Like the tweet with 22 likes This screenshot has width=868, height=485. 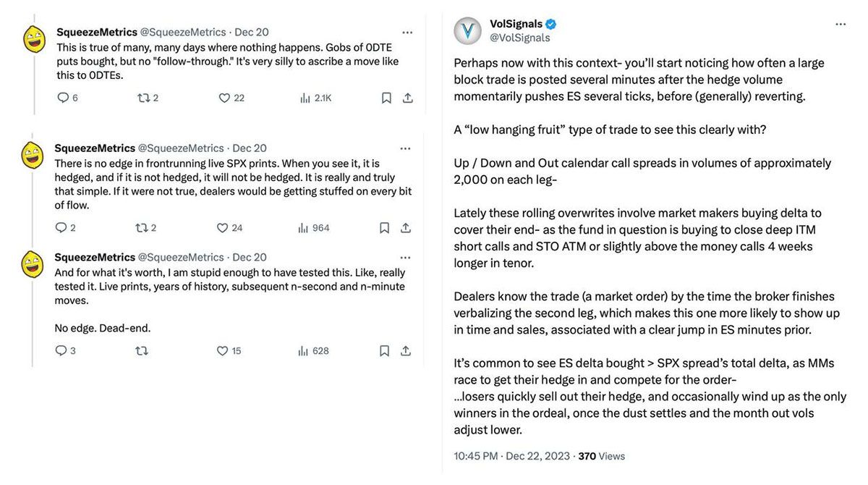[224, 98]
